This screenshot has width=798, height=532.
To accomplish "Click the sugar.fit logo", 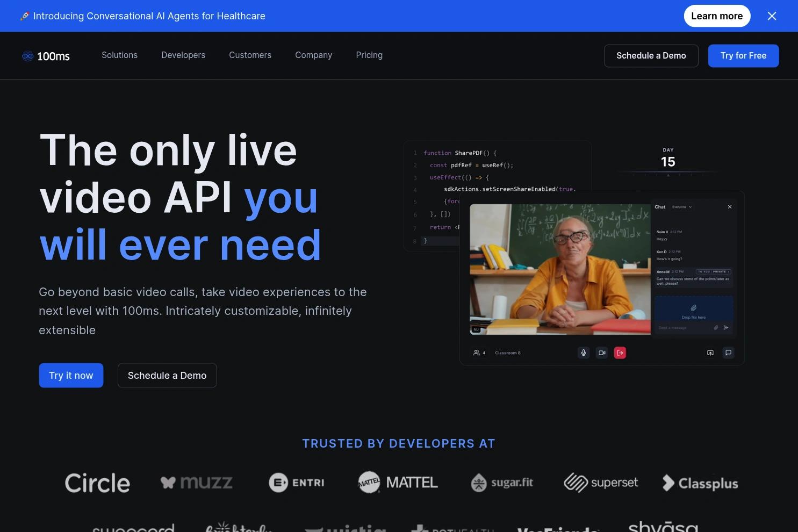I will (x=502, y=483).
